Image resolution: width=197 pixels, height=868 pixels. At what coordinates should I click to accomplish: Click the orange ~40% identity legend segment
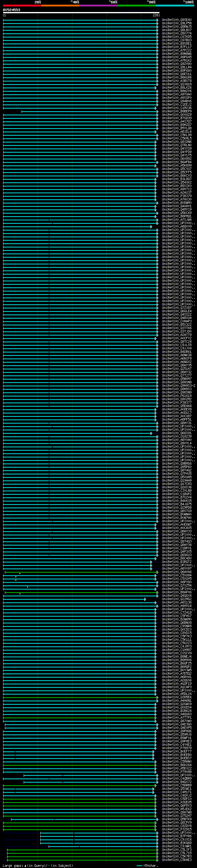coord(60,6)
